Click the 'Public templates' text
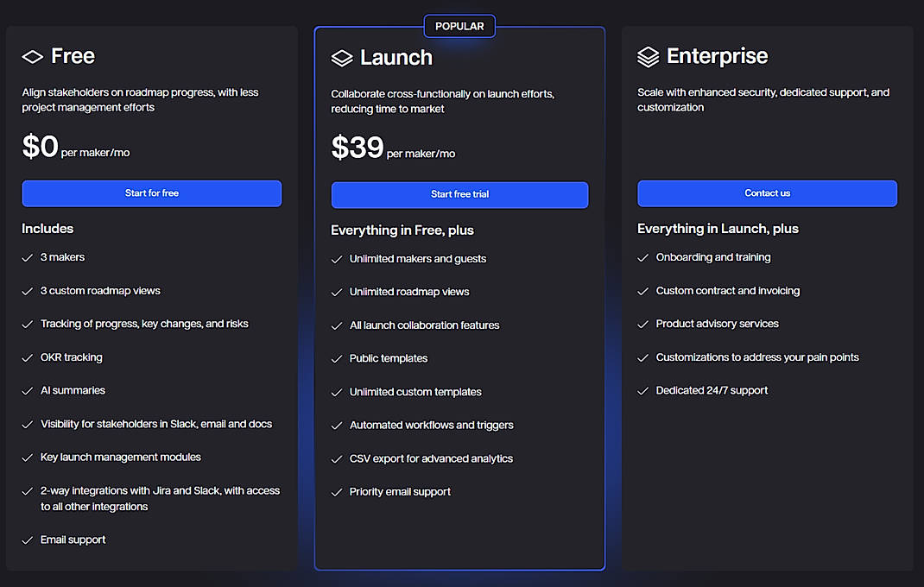The width and height of the screenshot is (924, 587). tap(389, 358)
